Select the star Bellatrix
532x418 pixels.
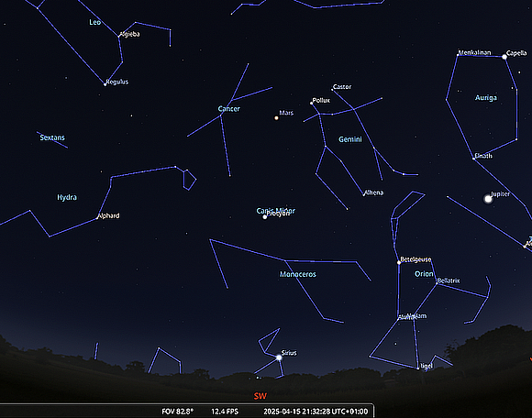pyautogui.click(x=437, y=283)
